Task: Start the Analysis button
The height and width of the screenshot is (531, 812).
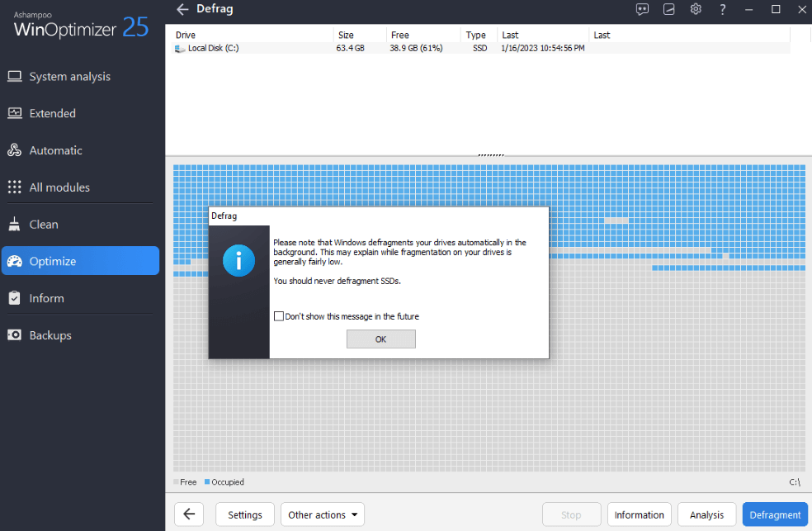Action: point(706,514)
